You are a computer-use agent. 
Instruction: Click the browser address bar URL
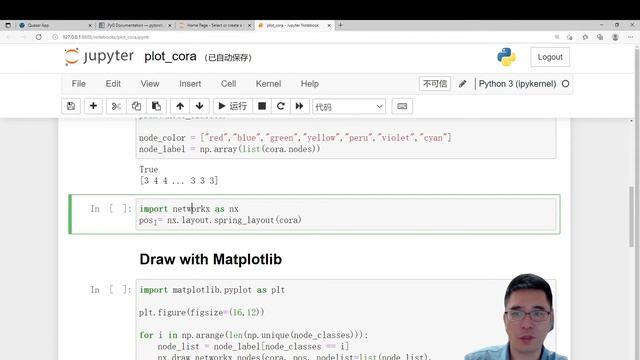click(106, 37)
